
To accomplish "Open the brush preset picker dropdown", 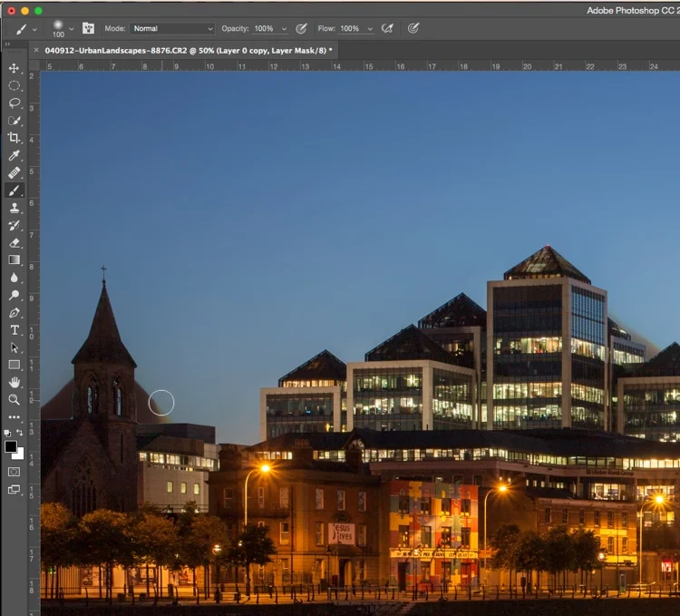I will point(72,29).
